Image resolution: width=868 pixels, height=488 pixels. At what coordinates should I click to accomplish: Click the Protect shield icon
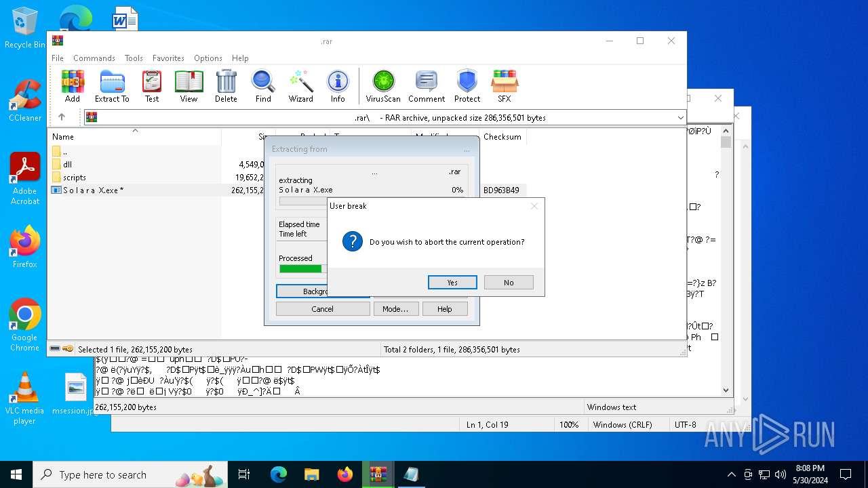pos(467,86)
